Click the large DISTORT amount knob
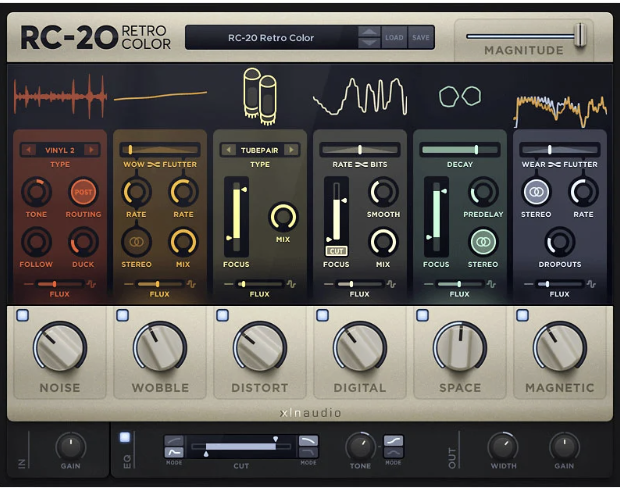620x488 pixels. coord(260,347)
